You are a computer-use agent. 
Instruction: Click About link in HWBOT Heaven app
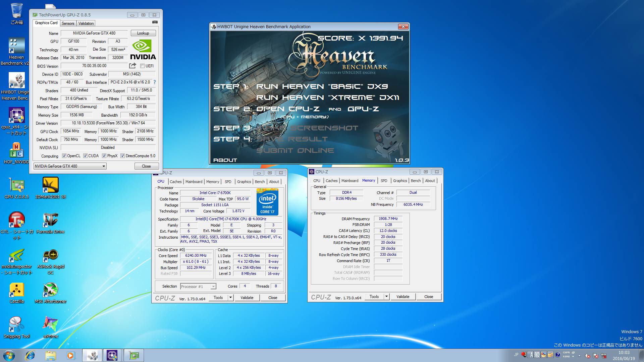pos(225,160)
